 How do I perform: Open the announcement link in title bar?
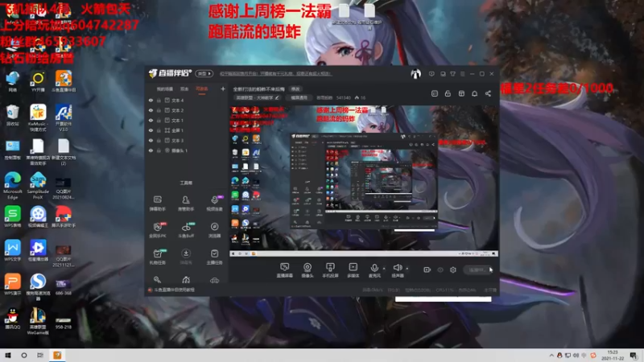275,74
